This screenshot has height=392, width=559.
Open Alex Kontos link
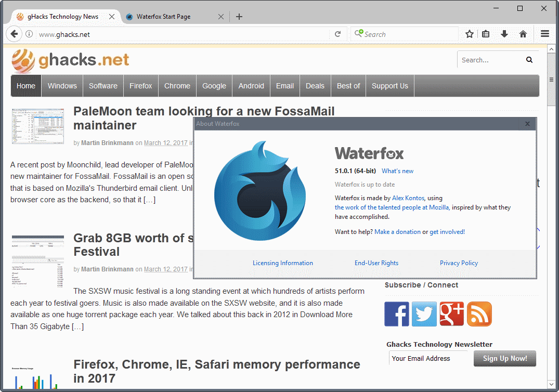(408, 198)
